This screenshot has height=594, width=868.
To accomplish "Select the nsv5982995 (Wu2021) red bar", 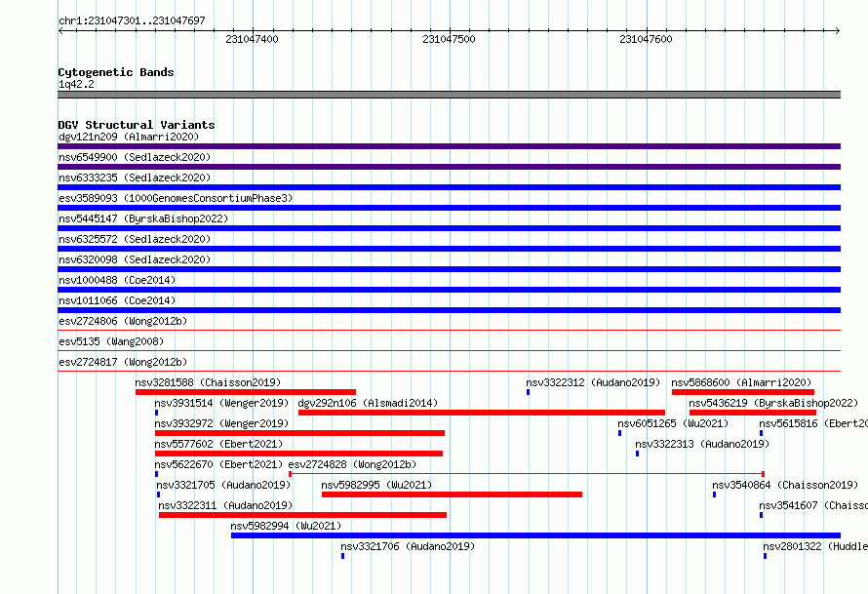I will click(452, 495).
